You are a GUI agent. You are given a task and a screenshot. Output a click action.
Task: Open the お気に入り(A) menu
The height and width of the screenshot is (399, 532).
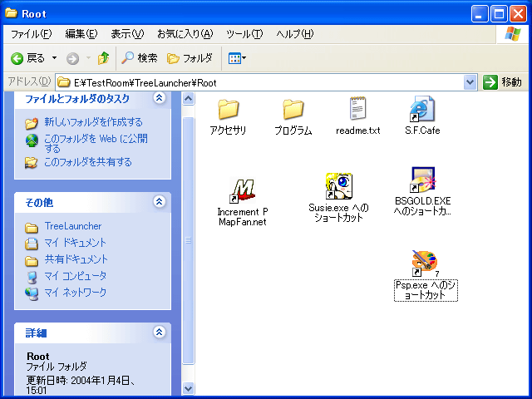coord(185,34)
